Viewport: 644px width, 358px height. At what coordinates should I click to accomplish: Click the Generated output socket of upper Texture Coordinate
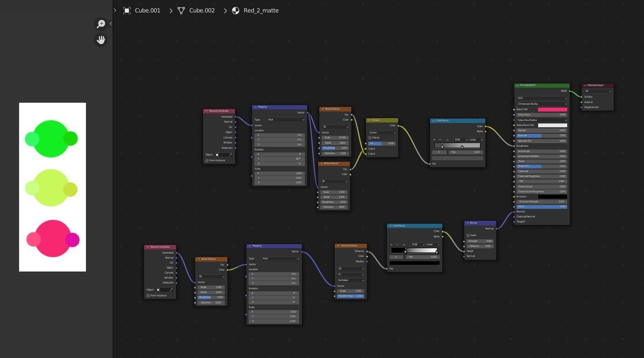pyautogui.click(x=235, y=117)
